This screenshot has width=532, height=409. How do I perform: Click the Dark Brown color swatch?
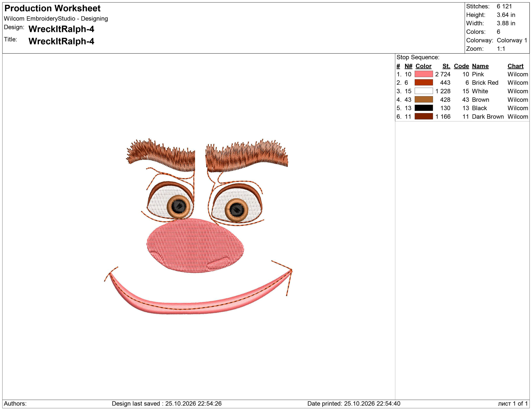(x=424, y=116)
